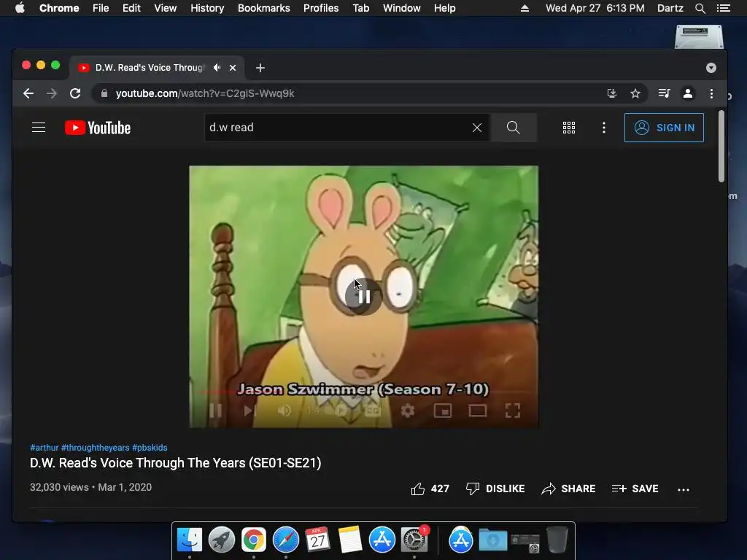Screen dimensions: 747x560
Task: Open Calendar from the Dock
Action: [318, 540]
